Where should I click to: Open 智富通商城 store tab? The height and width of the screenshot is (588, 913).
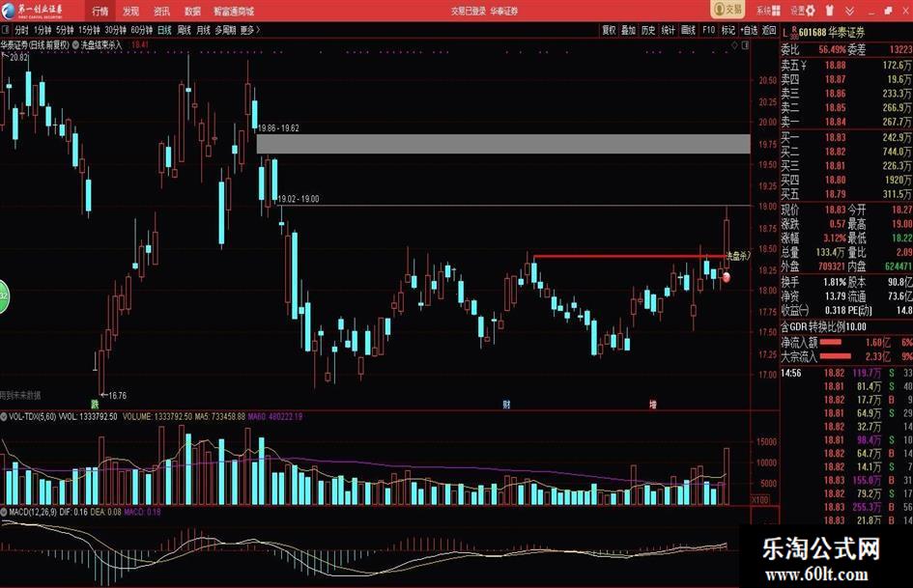coord(234,11)
